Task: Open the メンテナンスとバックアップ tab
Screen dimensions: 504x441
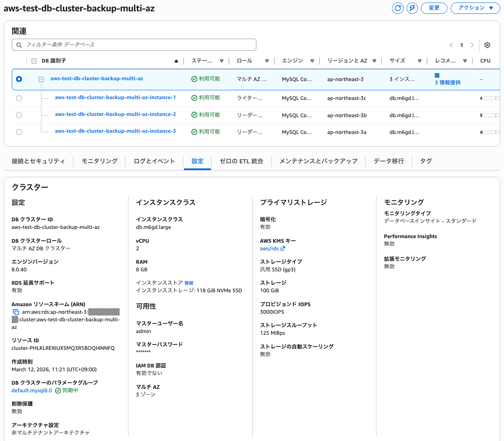Action: [318, 161]
